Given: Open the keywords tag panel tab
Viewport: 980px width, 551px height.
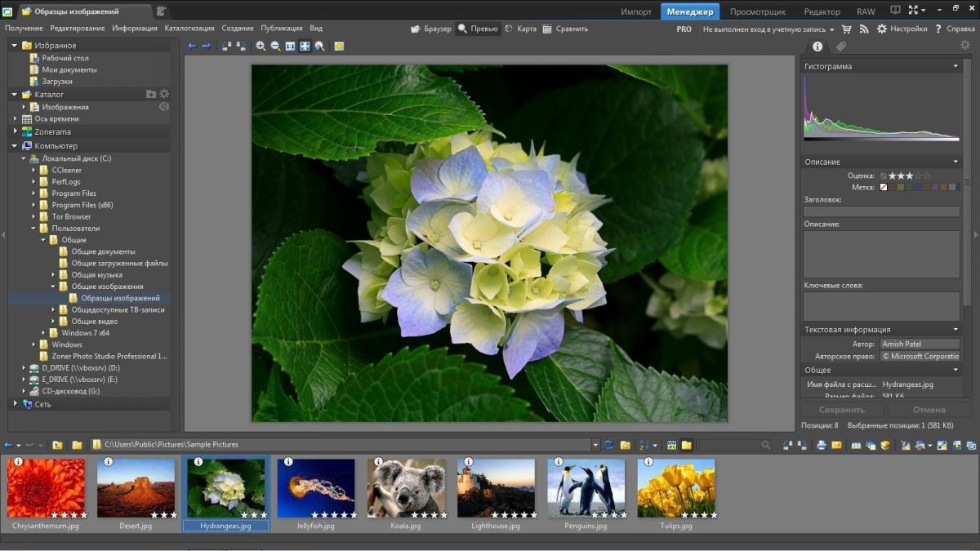Looking at the screenshot, I should [840, 47].
